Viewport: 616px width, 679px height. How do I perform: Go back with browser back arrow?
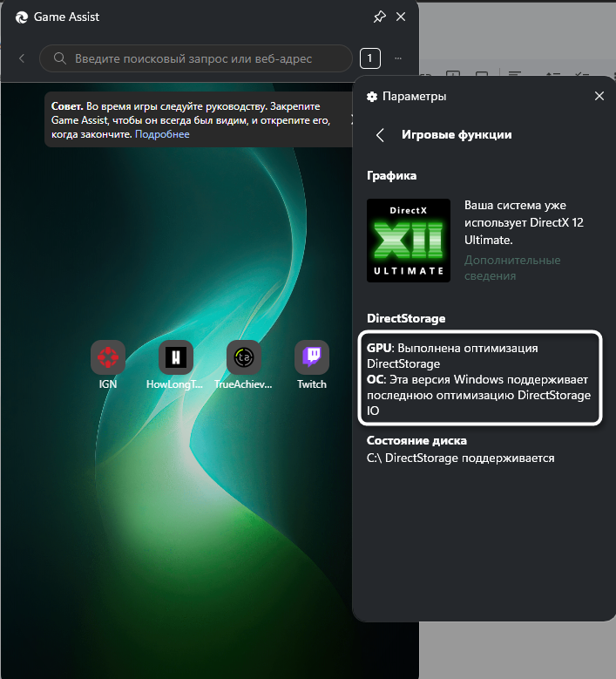point(22,58)
